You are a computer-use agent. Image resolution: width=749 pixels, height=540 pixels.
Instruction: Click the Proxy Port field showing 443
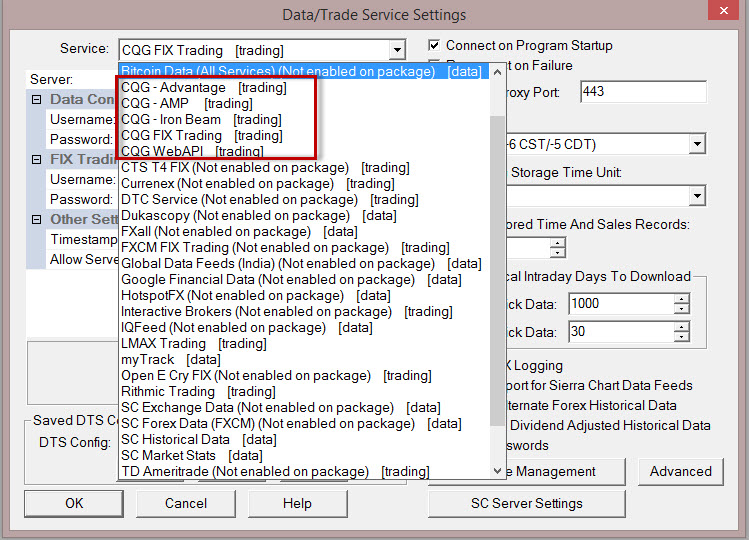pyautogui.click(x=643, y=91)
